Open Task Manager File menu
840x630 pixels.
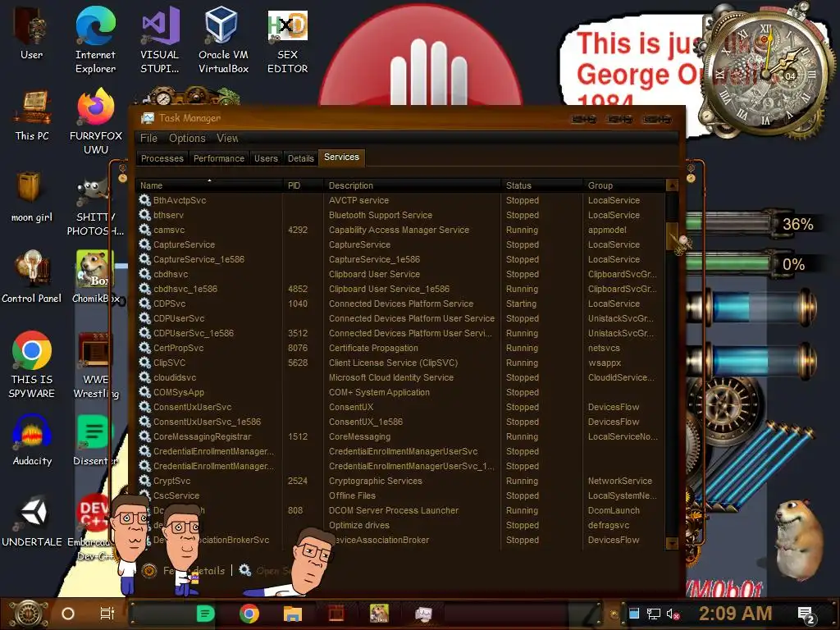click(149, 138)
